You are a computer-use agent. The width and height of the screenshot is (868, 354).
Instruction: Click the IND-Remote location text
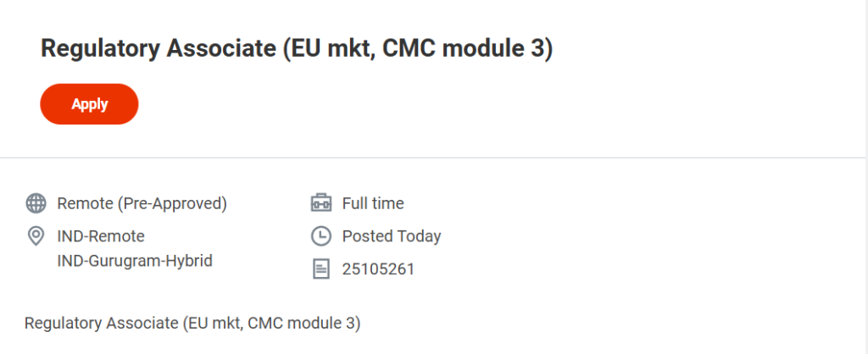coord(101,236)
